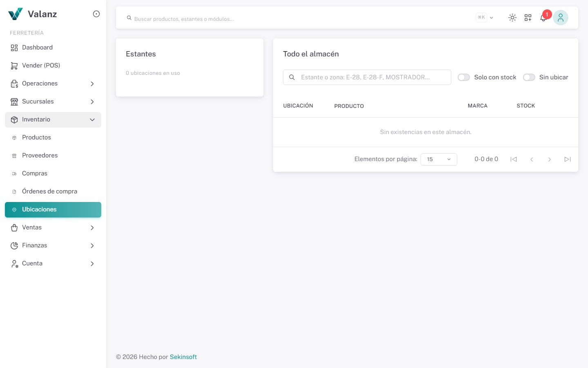Viewport: 588px width, 368px height.
Task: Select the Ubicaciones menu item
Action: (x=53, y=210)
